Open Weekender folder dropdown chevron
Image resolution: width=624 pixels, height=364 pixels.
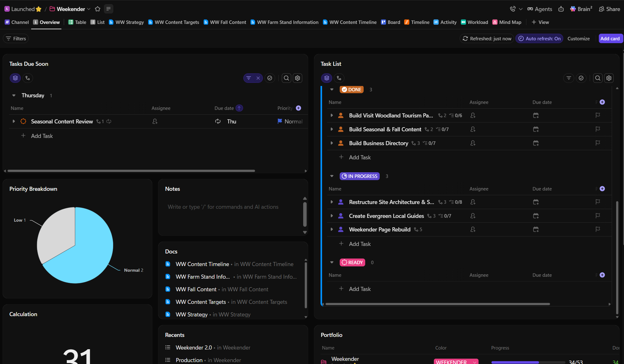point(89,9)
